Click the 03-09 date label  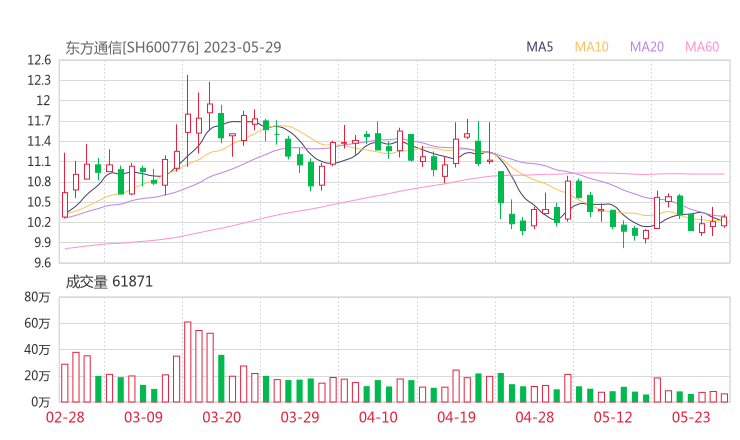(143, 417)
